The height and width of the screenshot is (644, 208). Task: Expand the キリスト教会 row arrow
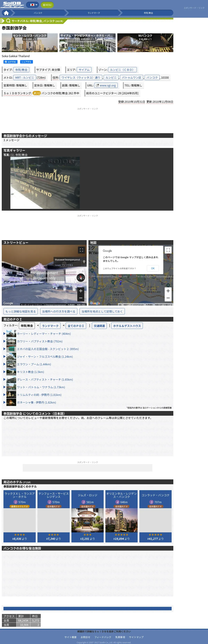(5, 372)
